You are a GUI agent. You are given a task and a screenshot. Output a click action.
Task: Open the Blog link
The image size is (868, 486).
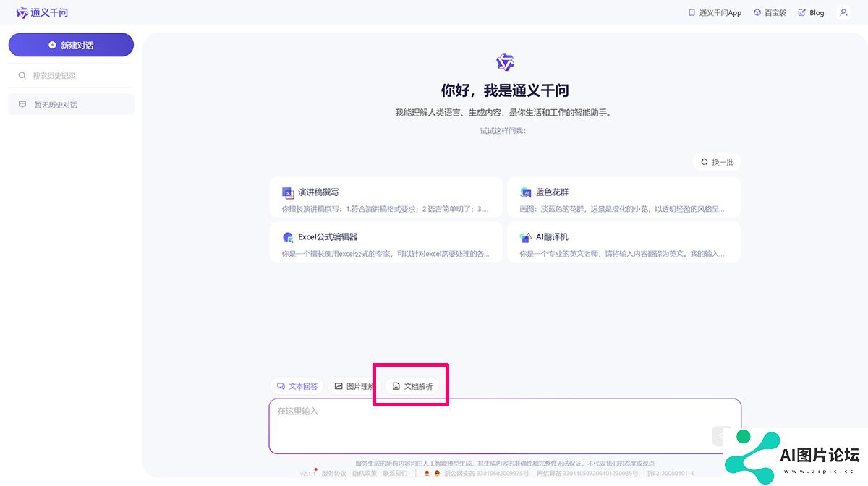click(811, 12)
